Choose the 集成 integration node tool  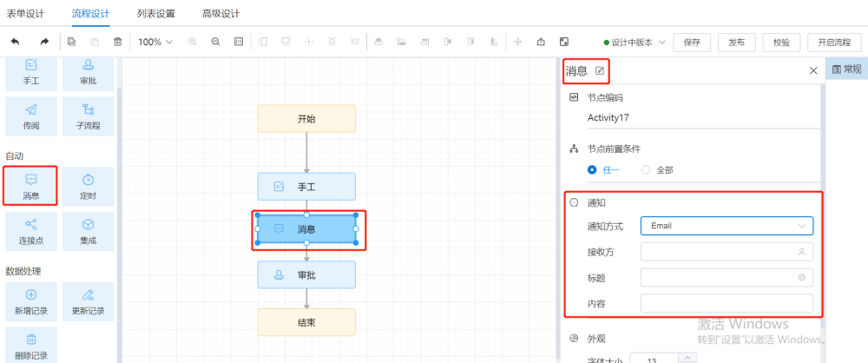pyautogui.click(x=88, y=231)
